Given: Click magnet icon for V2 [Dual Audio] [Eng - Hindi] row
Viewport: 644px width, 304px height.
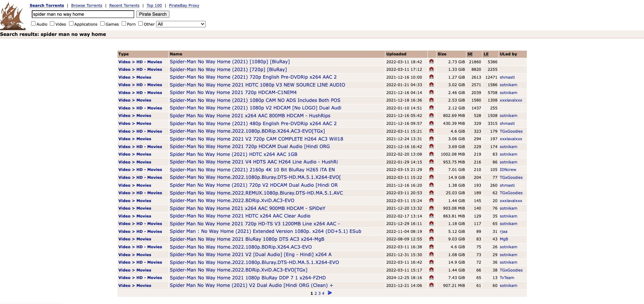Looking at the screenshot, I should pyautogui.click(x=431, y=254).
